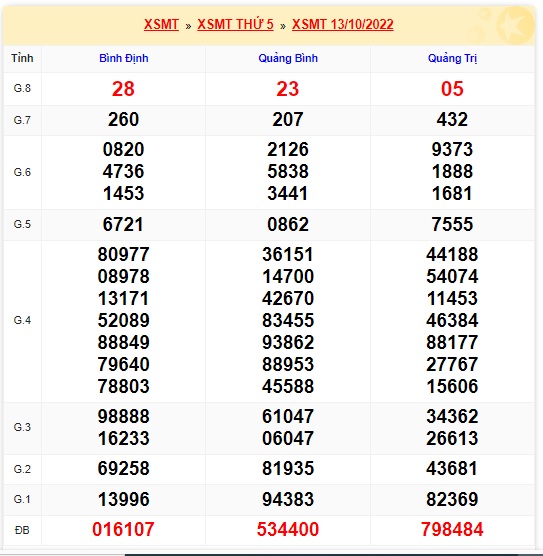Image resolution: width=543 pixels, height=556 pixels.
Task: Select G.3 number 26613
Action: [452, 439]
